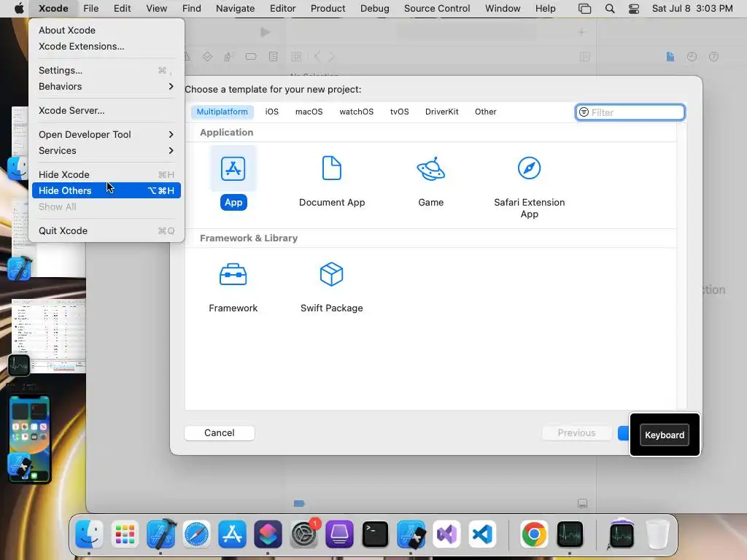747x560 pixels.
Task: Select Xcode Server… menu item
Action: point(107,111)
